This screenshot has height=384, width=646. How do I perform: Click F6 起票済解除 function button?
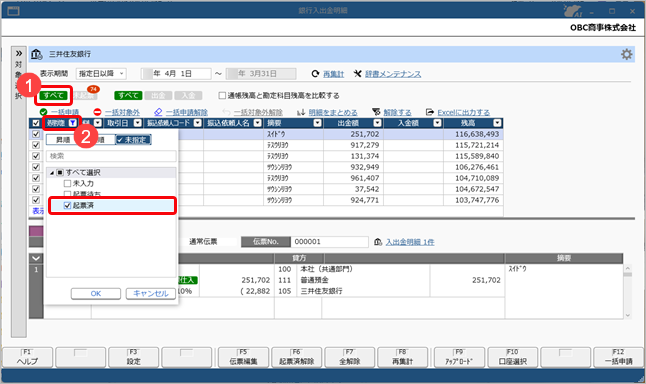tap(297, 357)
